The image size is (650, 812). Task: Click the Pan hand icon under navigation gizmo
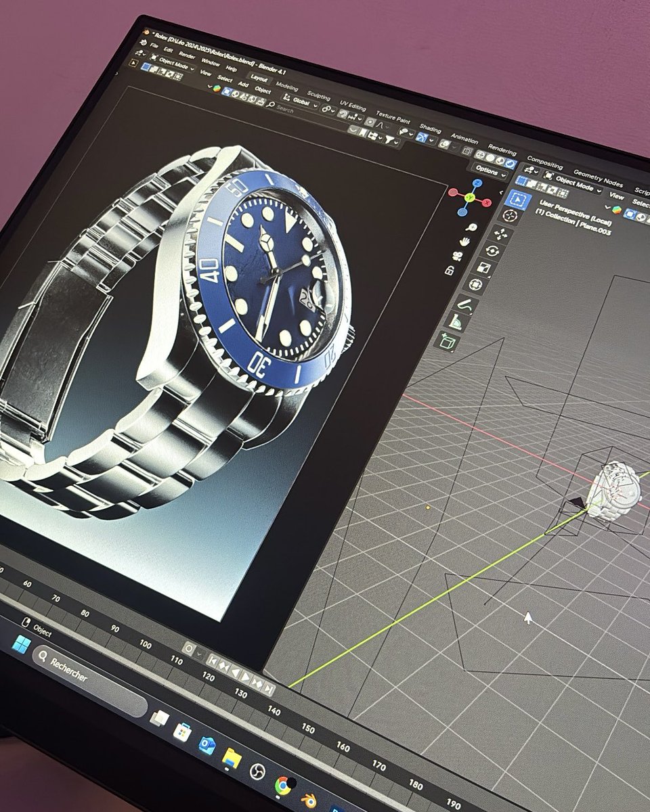click(x=466, y=242)
